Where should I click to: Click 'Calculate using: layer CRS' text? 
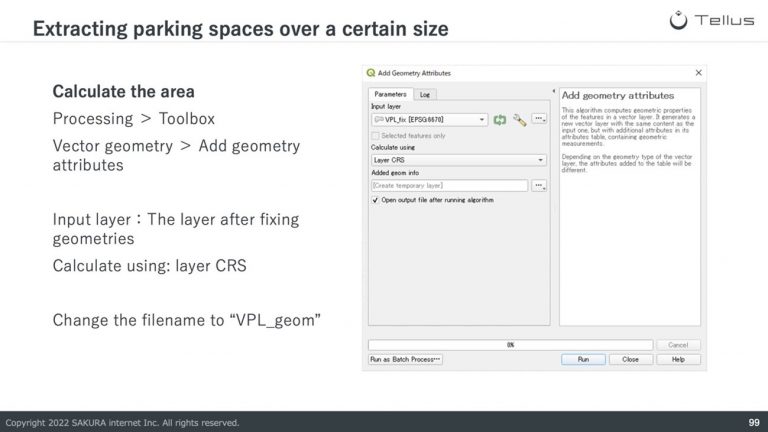pos(149,266)
